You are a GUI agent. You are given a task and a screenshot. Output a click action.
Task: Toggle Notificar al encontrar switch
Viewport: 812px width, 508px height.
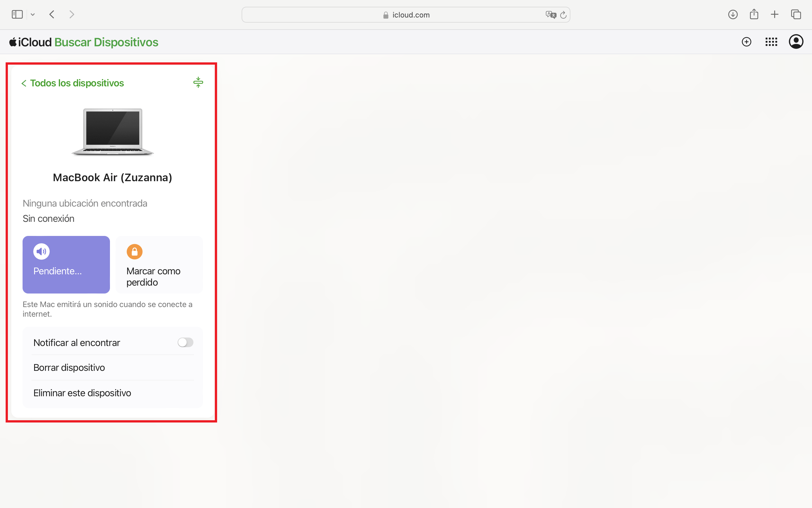click(x=186, y=342)
